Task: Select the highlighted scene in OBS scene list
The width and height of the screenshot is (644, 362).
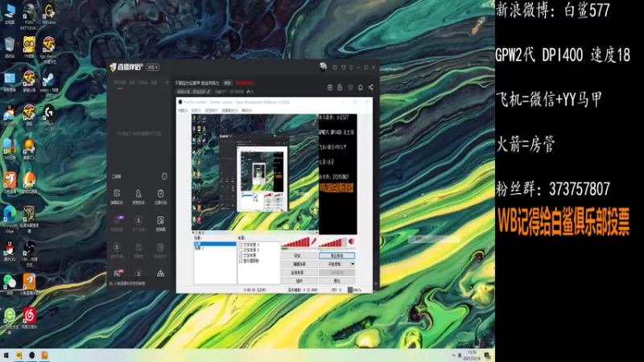Action: tap(215, 244)
